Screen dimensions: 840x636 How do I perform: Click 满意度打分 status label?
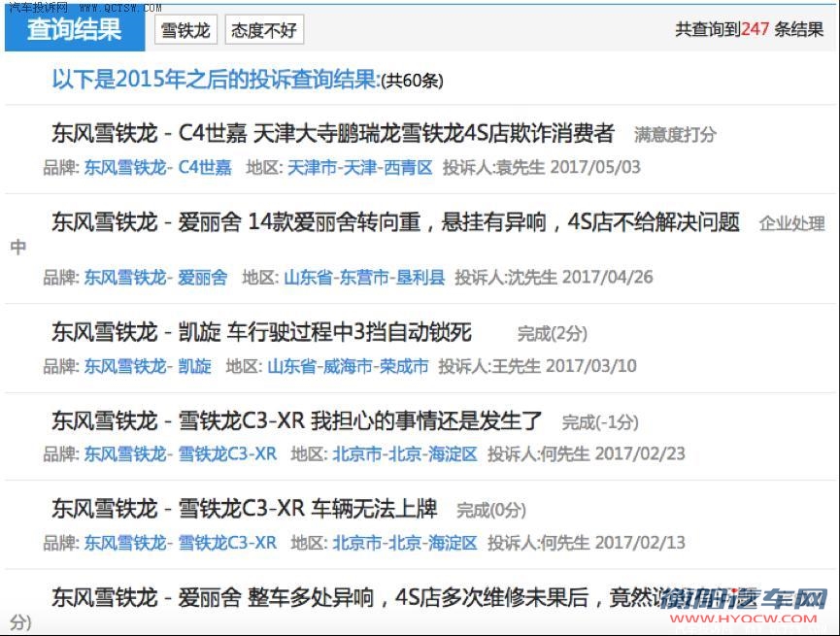[x=675, y=135]
